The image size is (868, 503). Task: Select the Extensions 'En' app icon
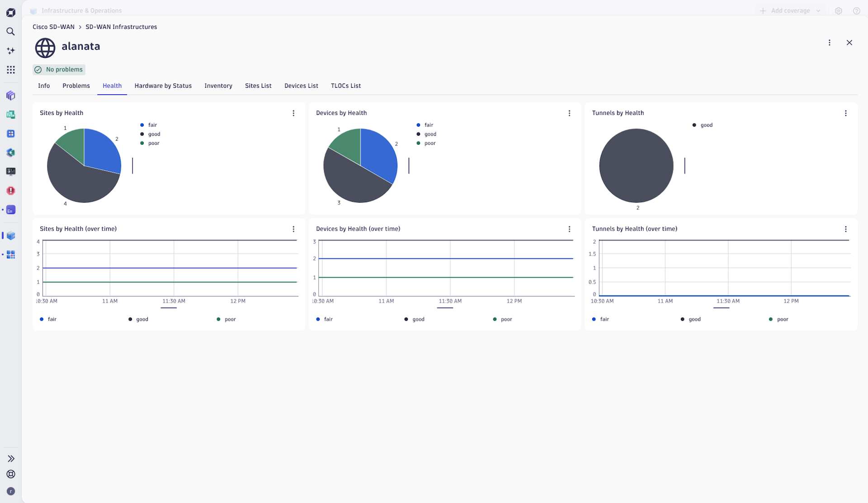pyautogui.click(x=10, y=209)
